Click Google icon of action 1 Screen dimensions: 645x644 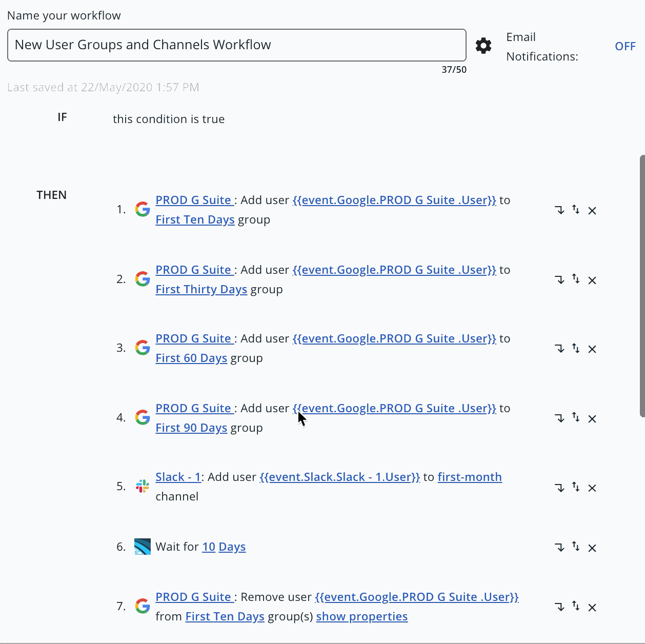tap(143, 209)
